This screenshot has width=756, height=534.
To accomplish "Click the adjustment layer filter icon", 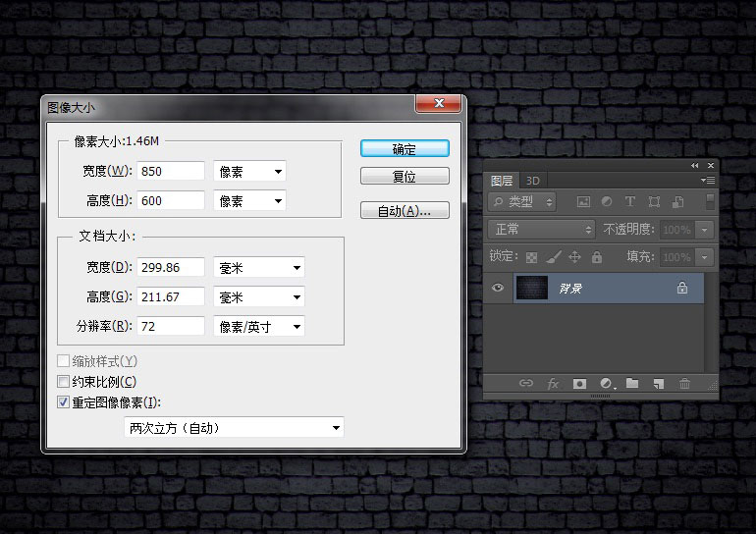I will coord(607,201).
